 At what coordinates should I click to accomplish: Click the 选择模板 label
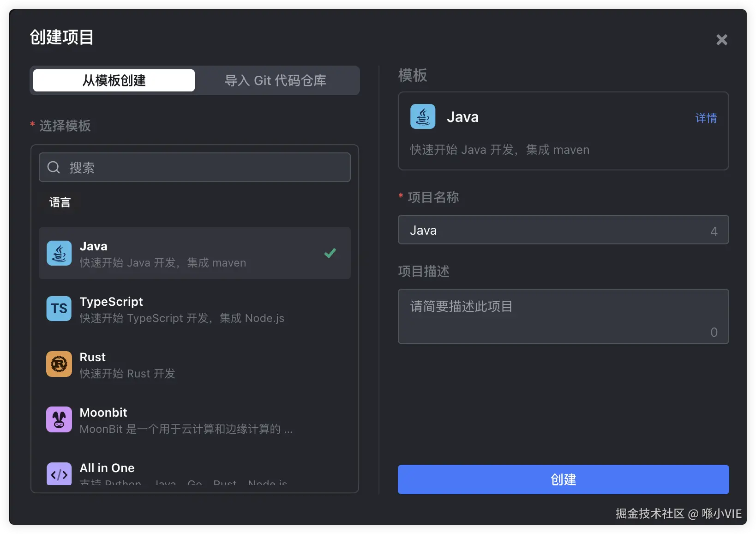[x=65, y=126]
